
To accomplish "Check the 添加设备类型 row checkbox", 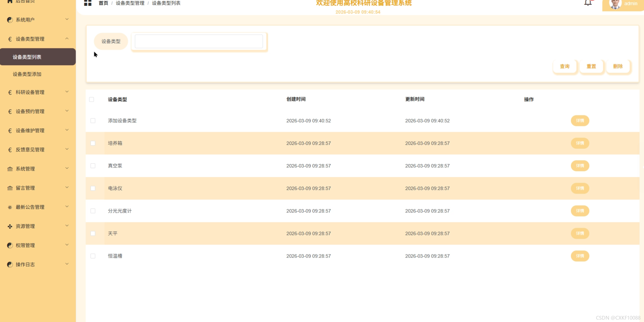I will 93,121.
